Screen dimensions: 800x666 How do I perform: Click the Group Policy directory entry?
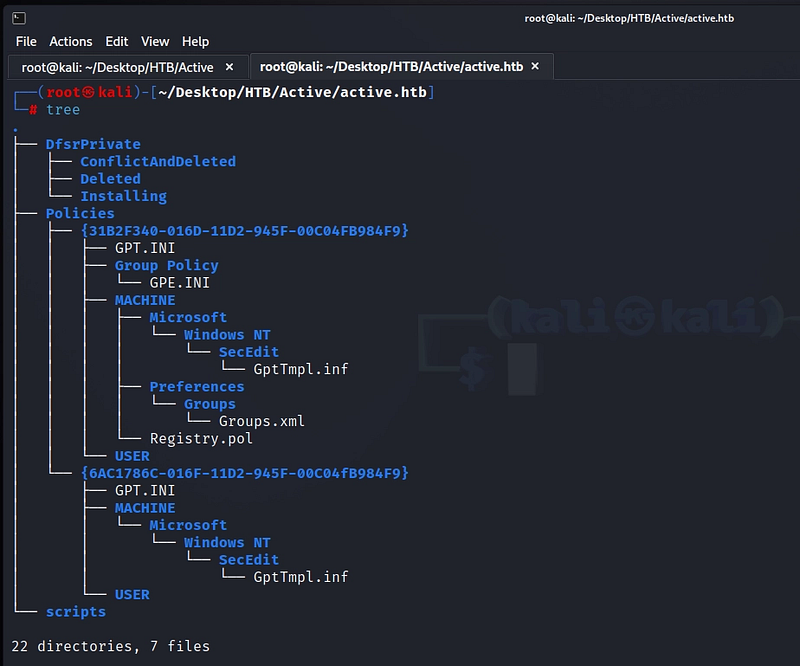coord(166,266)
